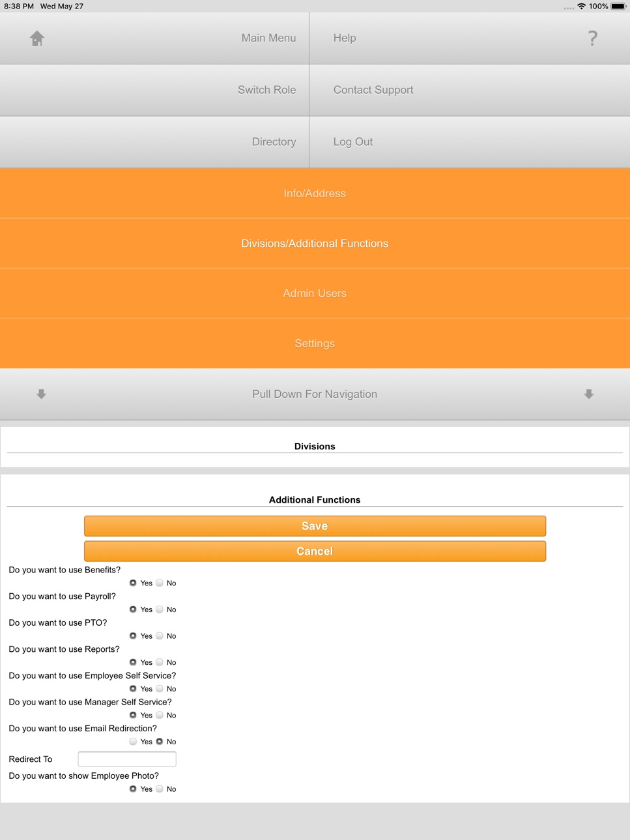Image resolution: width=630 pixels, height=840 pixels.
Task: Open the Help menu item
Action: 470,38
